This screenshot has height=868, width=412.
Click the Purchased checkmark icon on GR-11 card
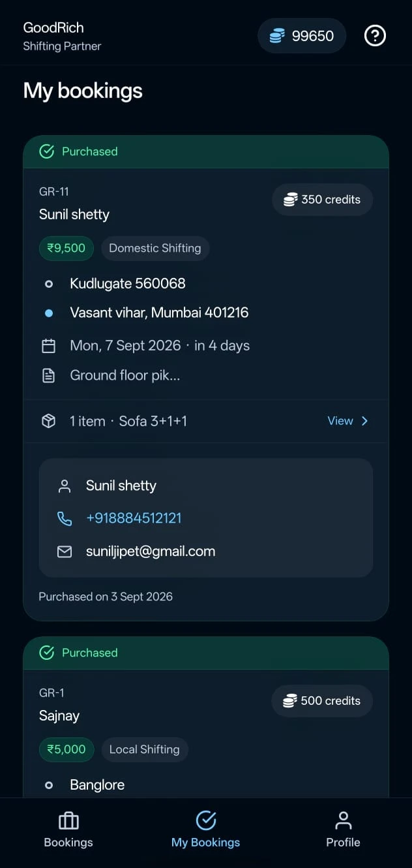(47, 151)
